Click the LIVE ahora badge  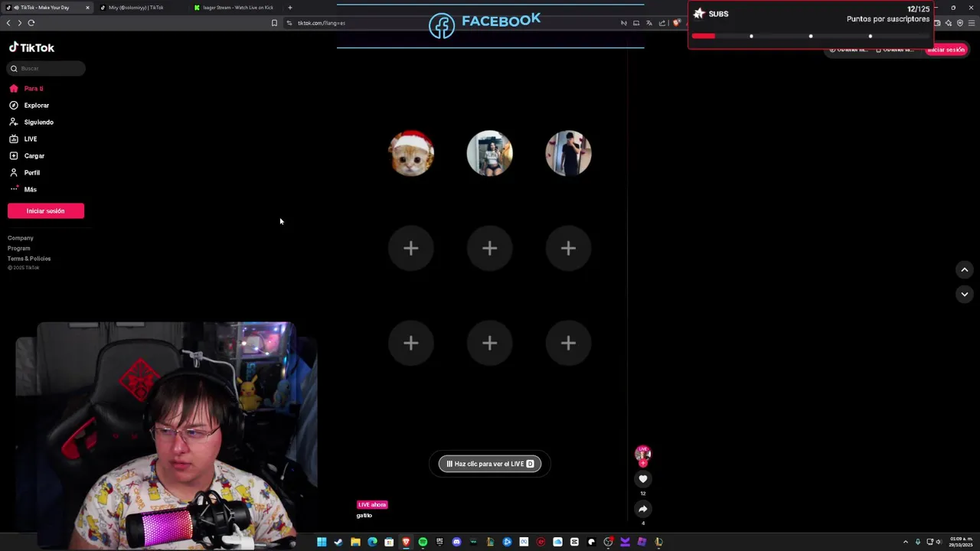click(372, 505)
